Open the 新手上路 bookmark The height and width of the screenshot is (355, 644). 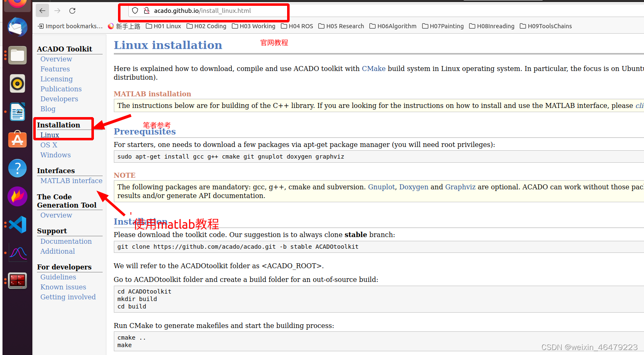click(x=124, y=26)
